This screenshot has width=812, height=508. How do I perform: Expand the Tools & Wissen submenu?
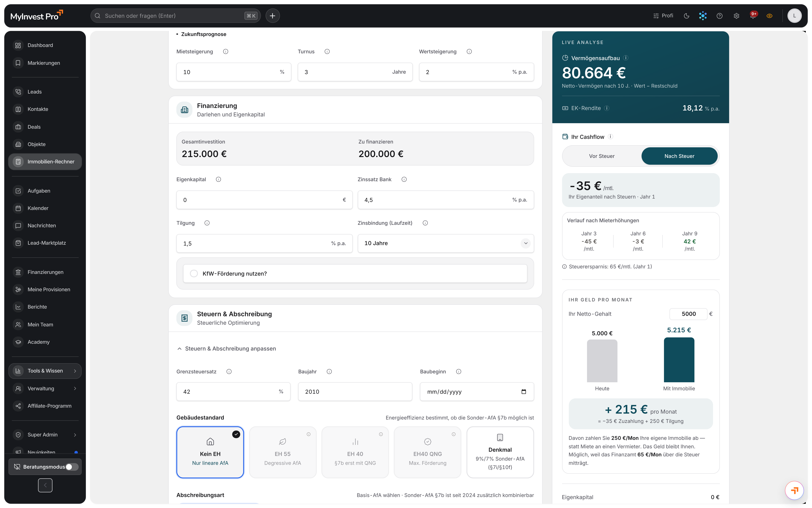pyautogui.click(x=45, y=371)
